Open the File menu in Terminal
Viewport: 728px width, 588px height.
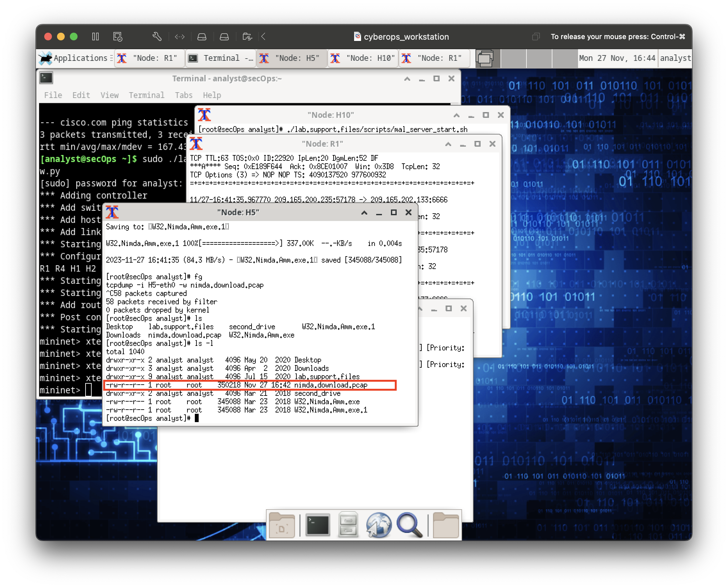click(53, 95)
